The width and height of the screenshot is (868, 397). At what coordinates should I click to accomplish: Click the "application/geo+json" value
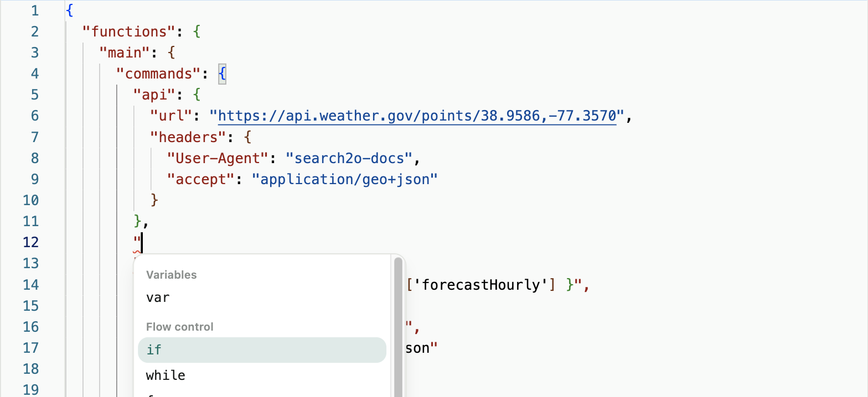[x=345, y=180]
